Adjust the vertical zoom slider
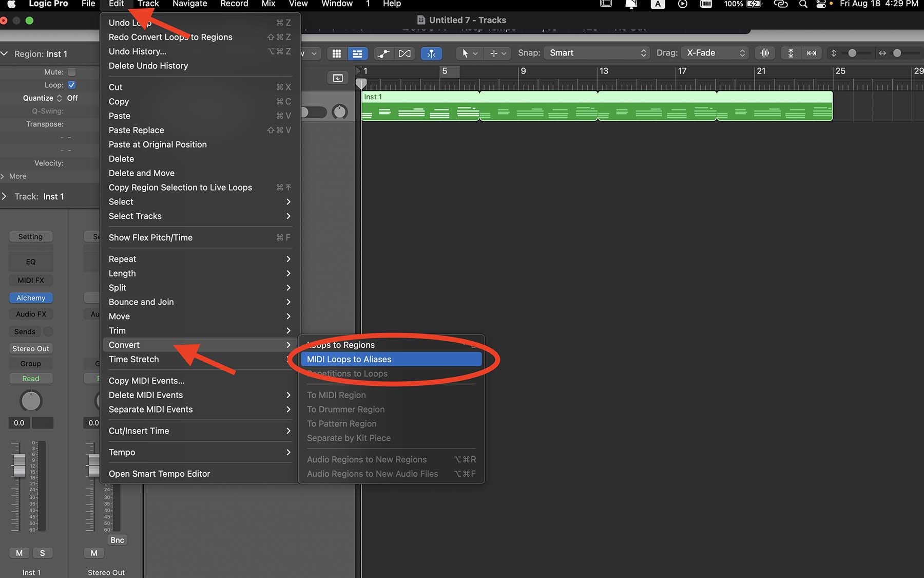This screenshot has height=578, width=924. (x=852, y=53)
